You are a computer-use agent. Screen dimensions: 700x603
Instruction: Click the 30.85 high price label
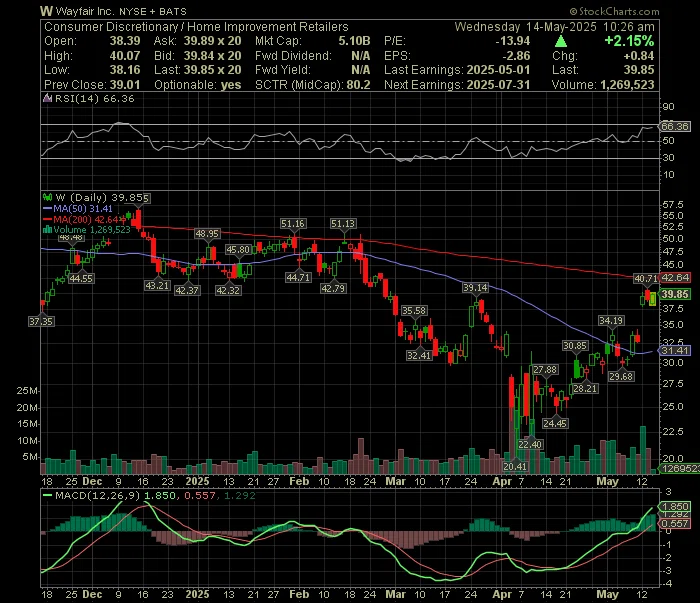point(575,345)
